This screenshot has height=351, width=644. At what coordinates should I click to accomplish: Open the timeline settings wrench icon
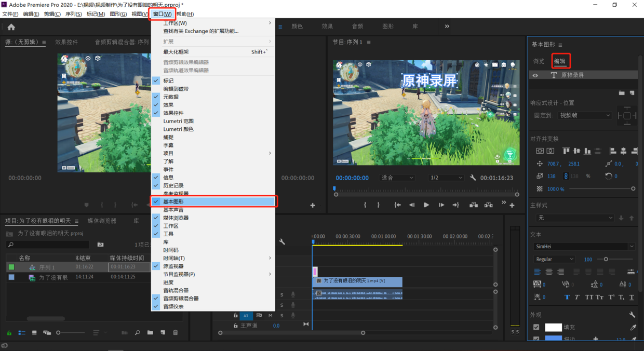[x=282, y=242]
